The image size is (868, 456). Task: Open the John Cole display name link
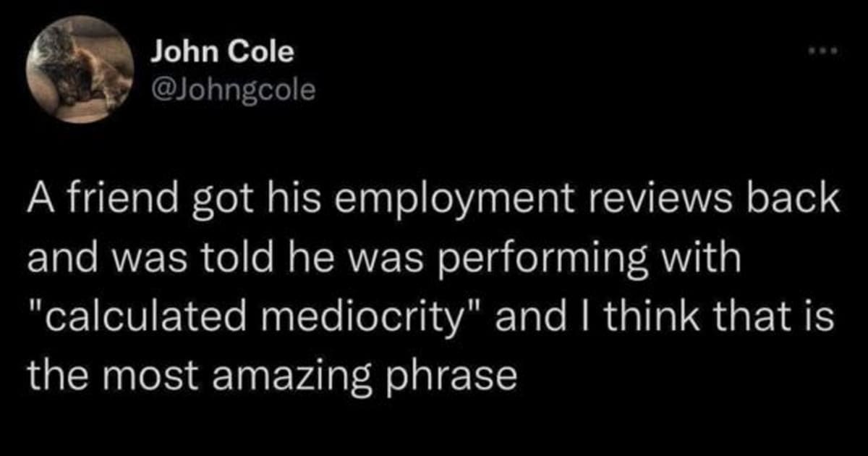(223, 51)
